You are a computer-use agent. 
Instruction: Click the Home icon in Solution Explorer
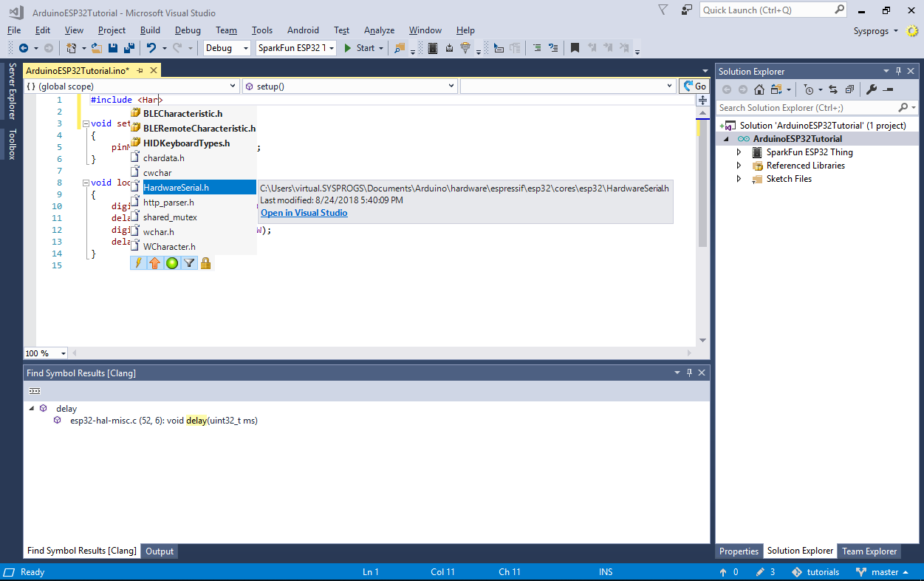pyautogui.click(x=759, y=89)
